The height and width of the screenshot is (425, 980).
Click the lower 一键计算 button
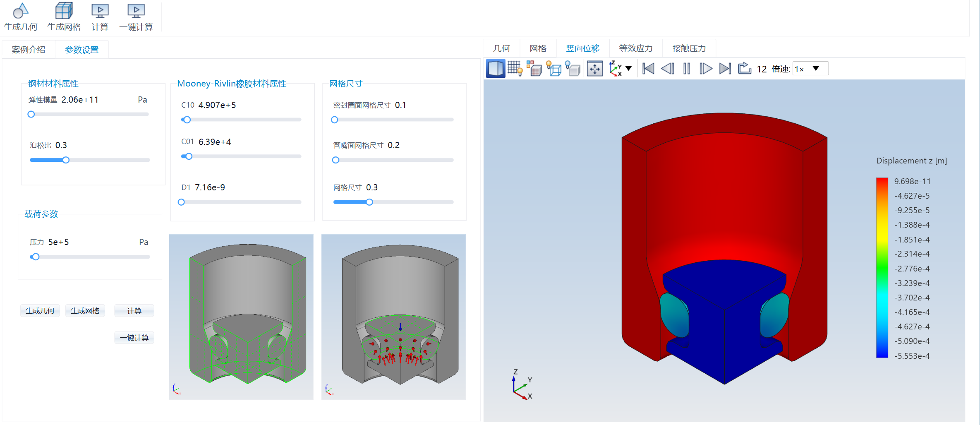(x=134, y=338)
